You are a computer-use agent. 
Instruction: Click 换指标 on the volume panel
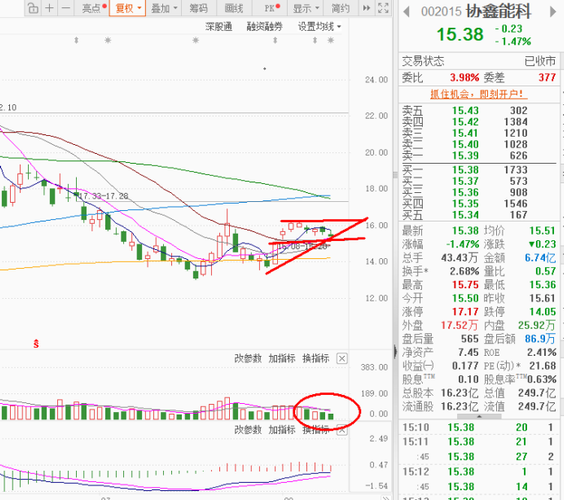pos(316,358)
